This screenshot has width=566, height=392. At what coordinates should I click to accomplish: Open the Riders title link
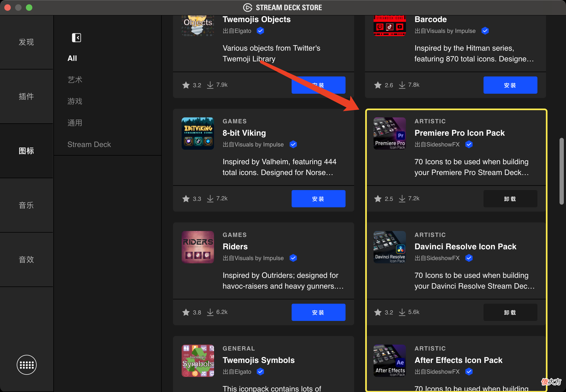(235, 247)
